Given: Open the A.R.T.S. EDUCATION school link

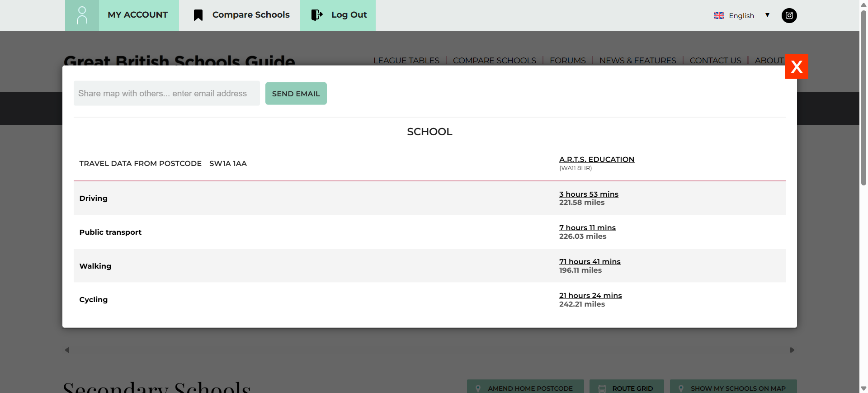Looking at the screenshot, I should tap(597, 159).
